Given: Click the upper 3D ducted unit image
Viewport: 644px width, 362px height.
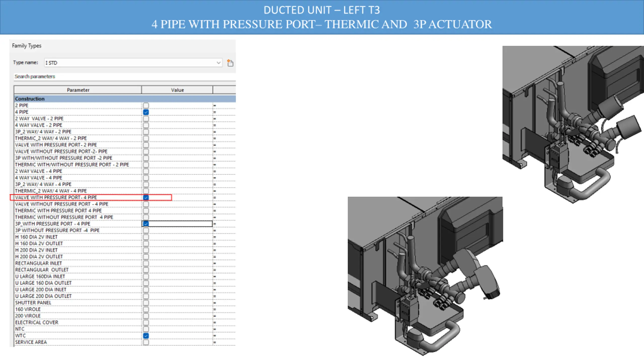Looking at the screenshot, I should [x=573, y=125].
